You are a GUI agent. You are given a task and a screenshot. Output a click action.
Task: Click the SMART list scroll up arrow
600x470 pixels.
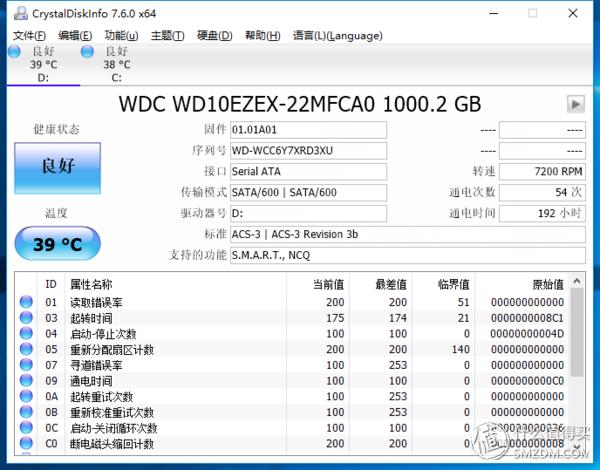[x=577, y=281]
